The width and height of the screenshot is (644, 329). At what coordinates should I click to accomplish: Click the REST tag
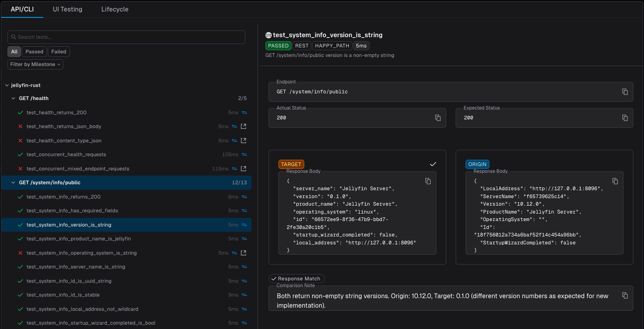[x=302, y=46]
